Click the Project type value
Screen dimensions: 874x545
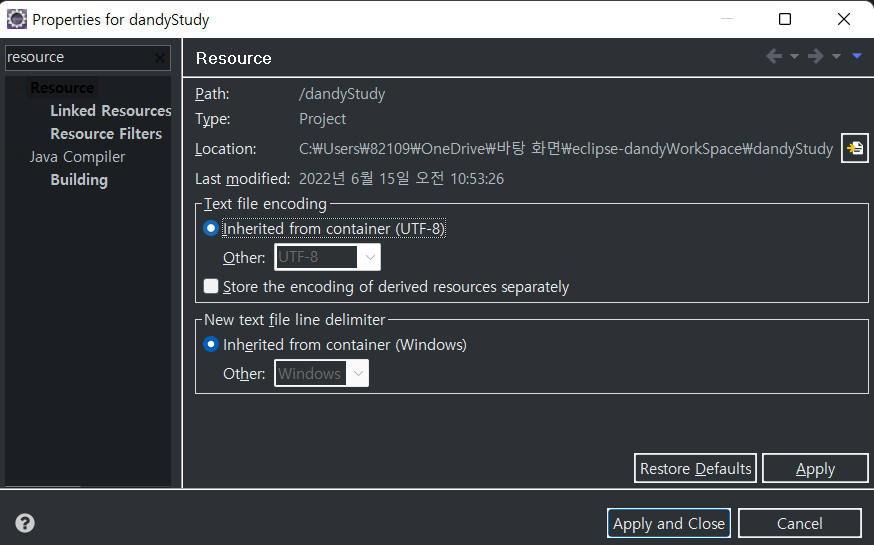click(x=322, y=119)
